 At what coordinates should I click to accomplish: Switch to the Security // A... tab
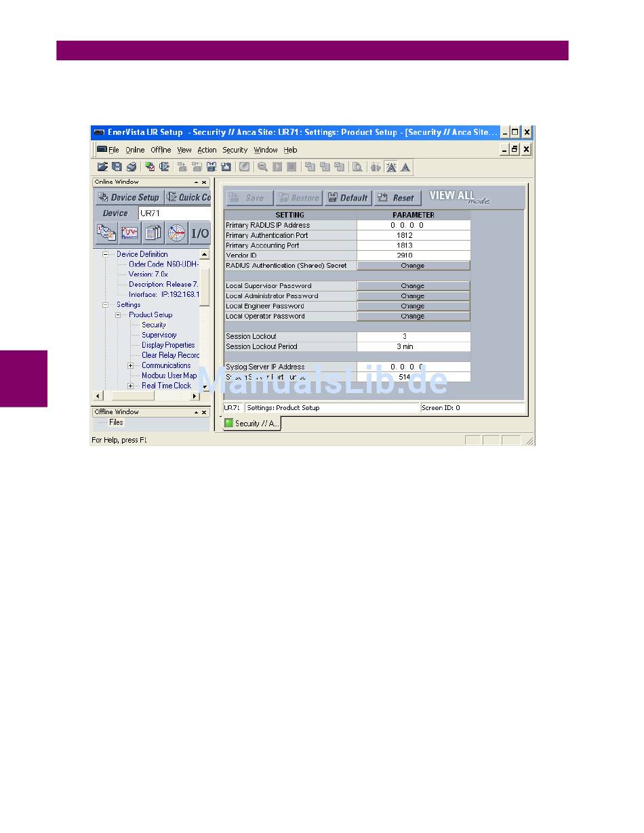251,423
